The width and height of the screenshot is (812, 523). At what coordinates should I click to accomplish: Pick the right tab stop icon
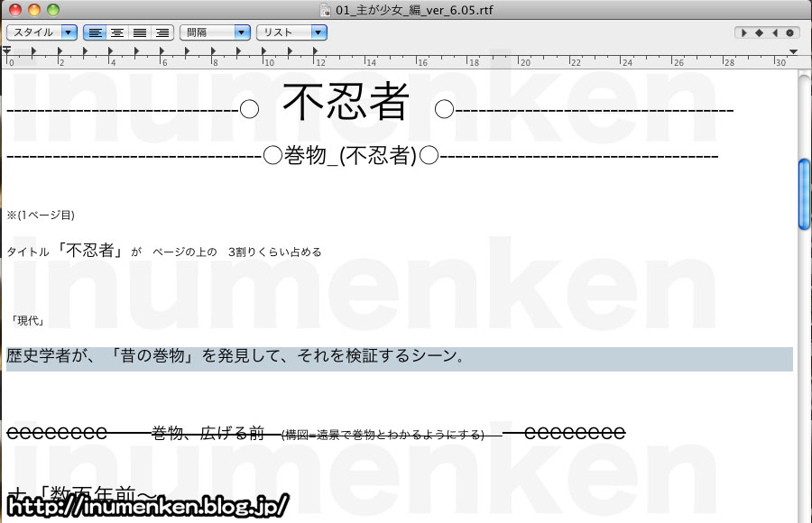coord(775,32)
